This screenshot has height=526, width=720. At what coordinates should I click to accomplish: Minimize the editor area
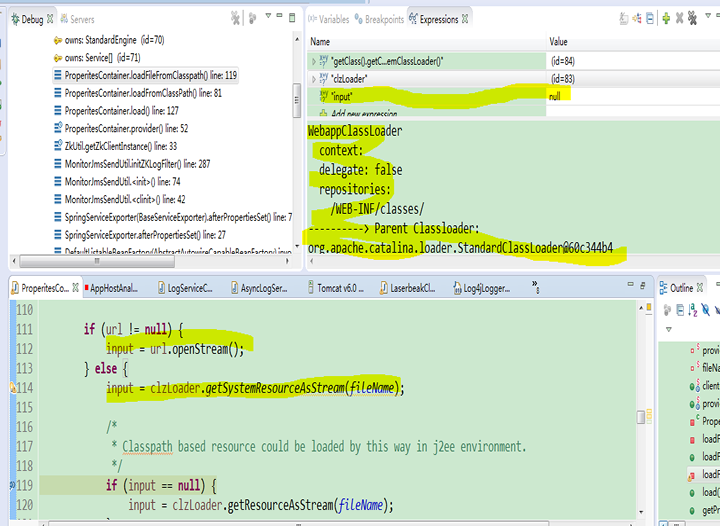tap(630, 285)
